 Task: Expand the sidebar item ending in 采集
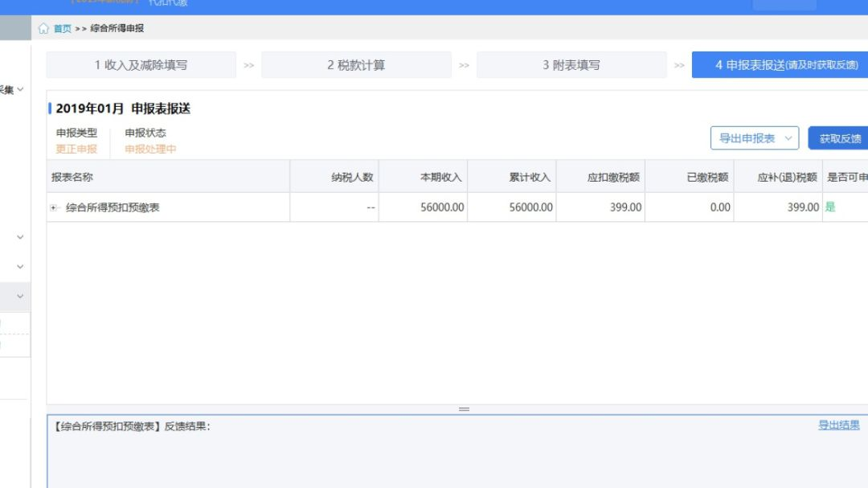coord(19,90)
